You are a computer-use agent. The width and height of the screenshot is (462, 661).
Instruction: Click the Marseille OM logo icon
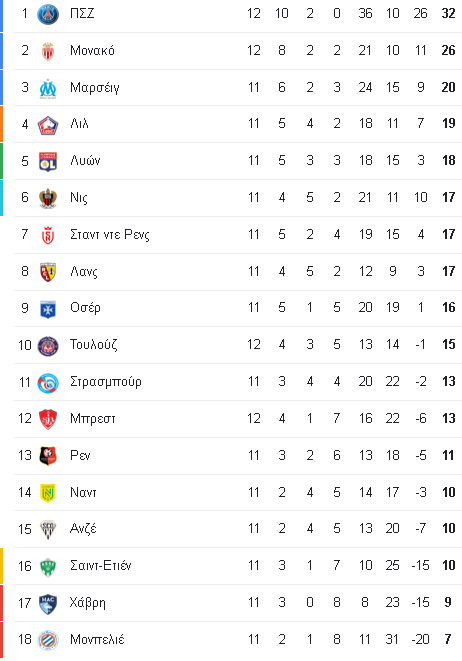coord(48,88)
